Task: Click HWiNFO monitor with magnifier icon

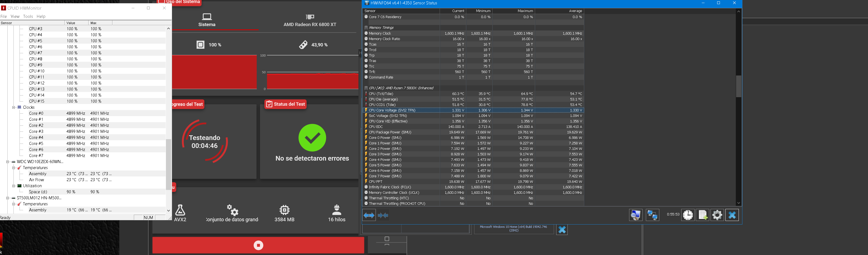Action: click(x=635, y=215)
